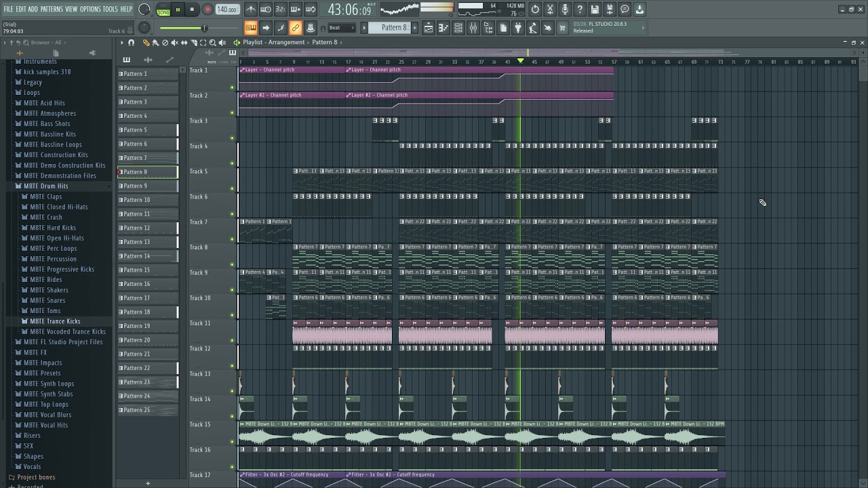Toggle mute switch on Track 15

tap(232, 442)
